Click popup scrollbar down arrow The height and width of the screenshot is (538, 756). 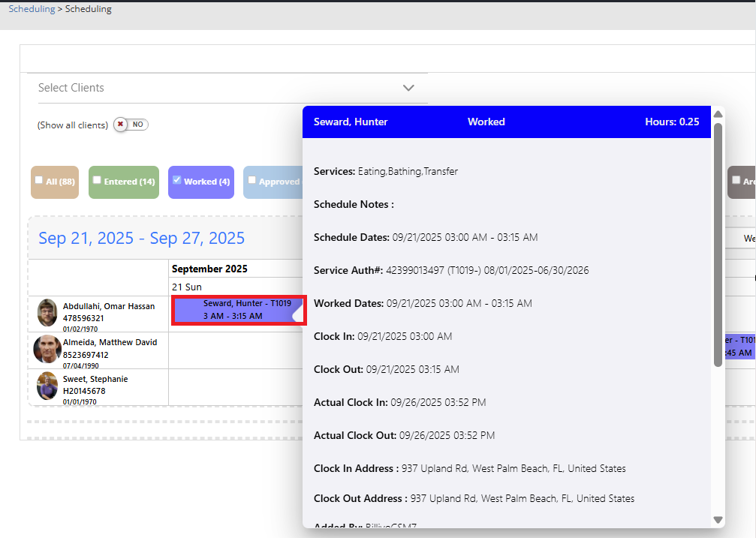(718, 520)
